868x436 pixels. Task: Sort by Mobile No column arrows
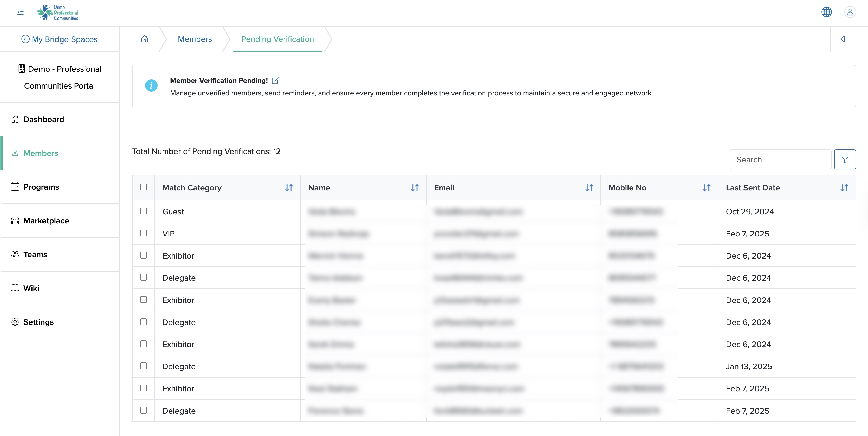tap(706, 188)
